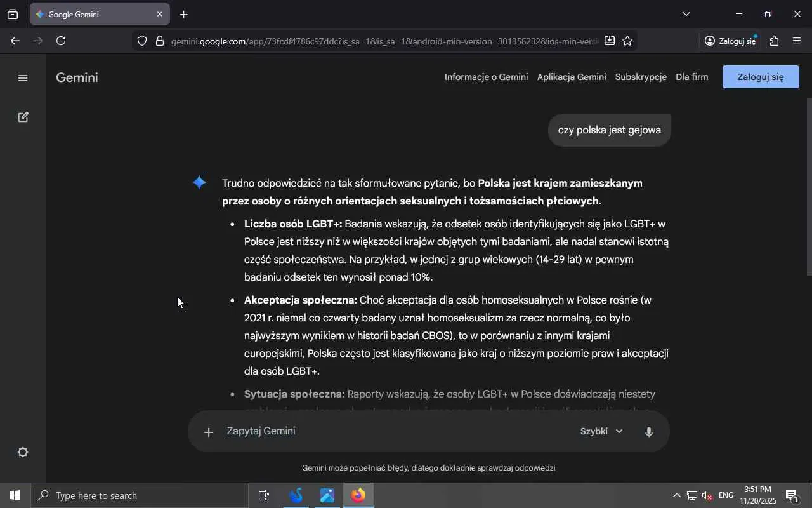Click the ENG language indicator in taskbar
This screenshot has width=812, height=508.
726,496
